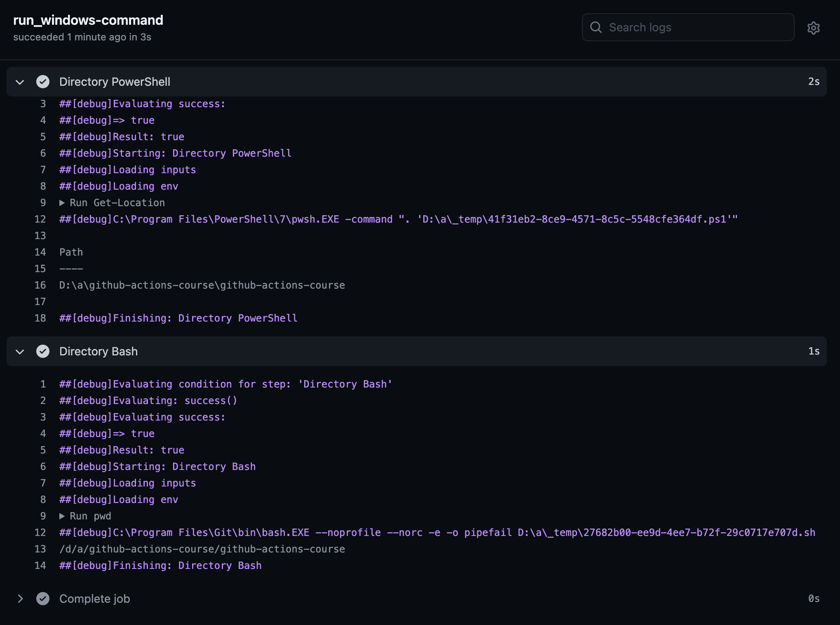The image size is (840, 625).
Task: Collapse the Directory Bash step chevron
Action: tap(20, 352)
